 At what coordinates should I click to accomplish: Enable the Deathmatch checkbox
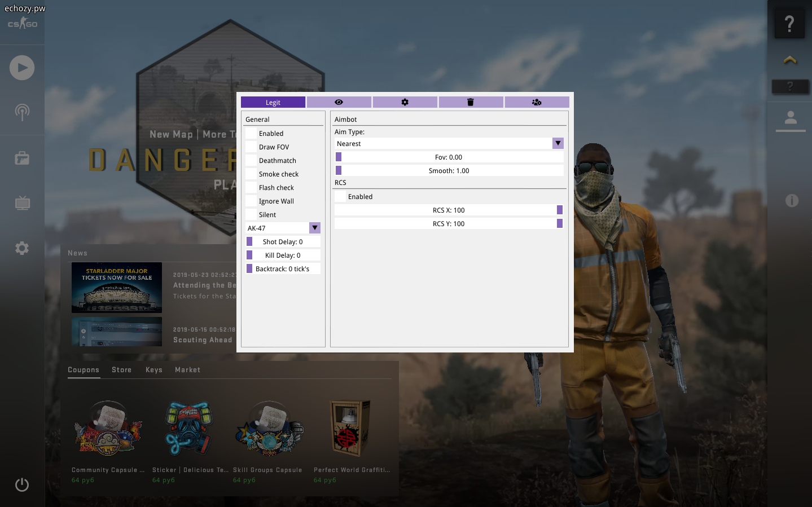point(251,160)
